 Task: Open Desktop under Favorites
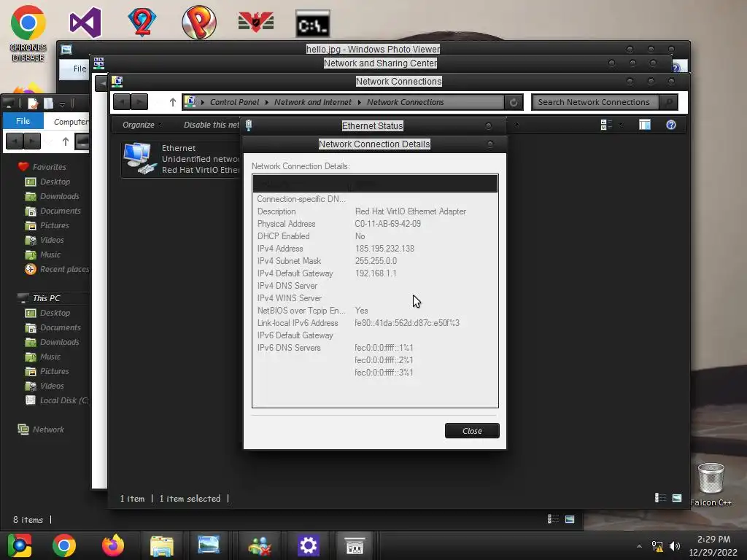(x=55, y=182)
